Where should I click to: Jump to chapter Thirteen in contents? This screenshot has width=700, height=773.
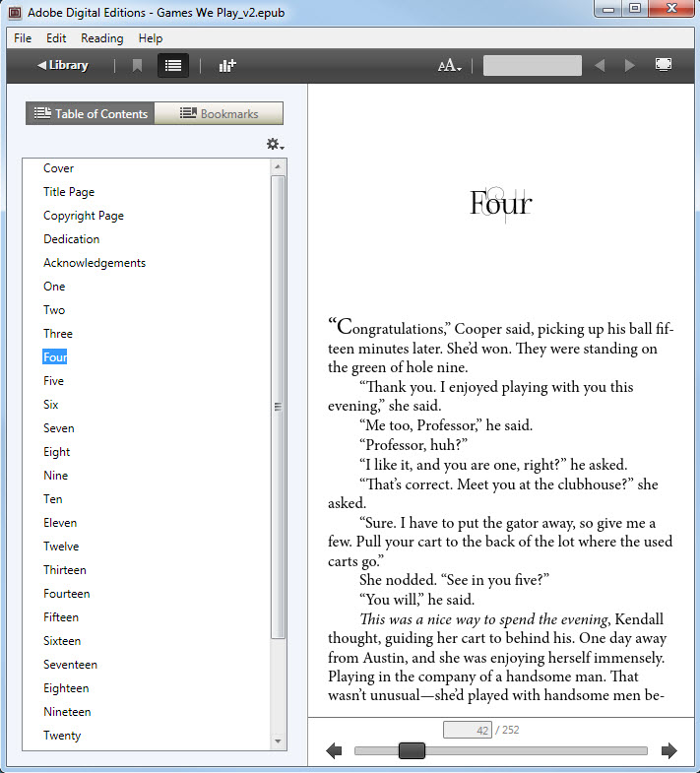[65, 570]
